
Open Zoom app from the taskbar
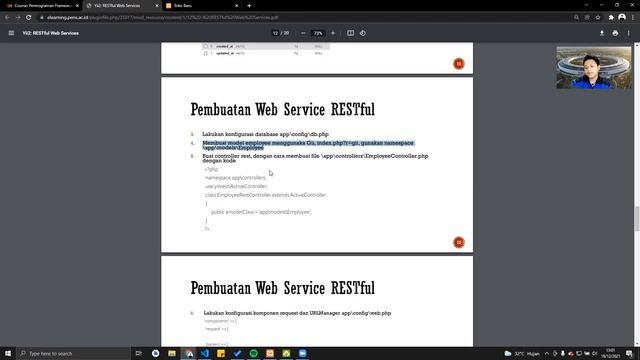click(x=302, y=353)
